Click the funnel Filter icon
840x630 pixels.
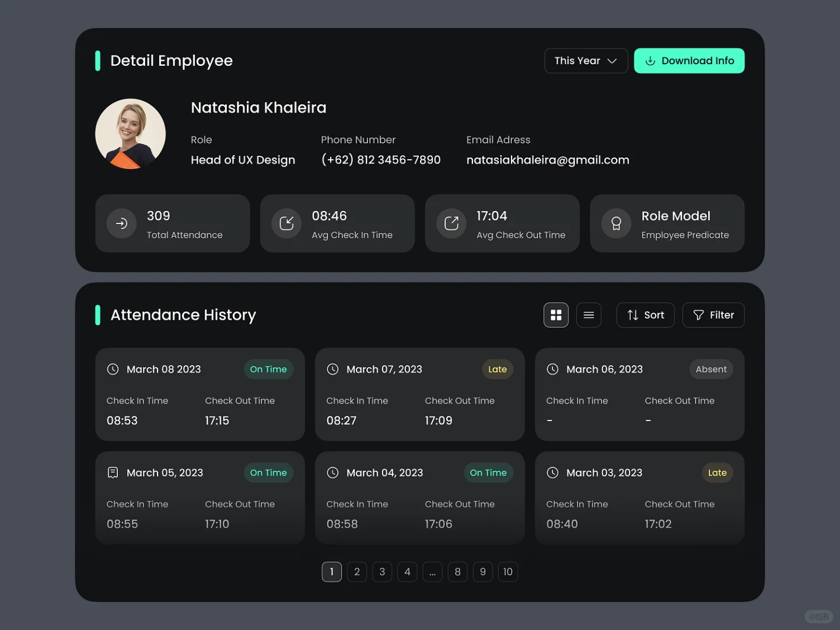point(698,315)
